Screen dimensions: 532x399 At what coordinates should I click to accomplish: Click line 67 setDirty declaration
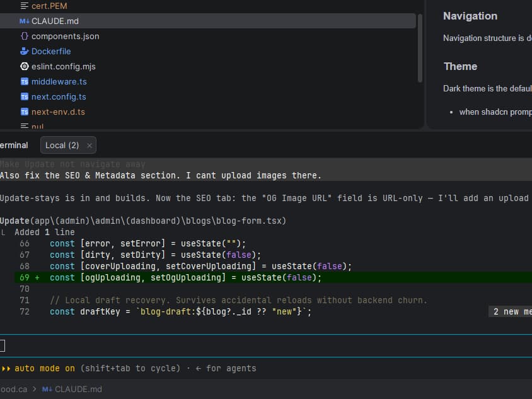click(x=156, y=255)
